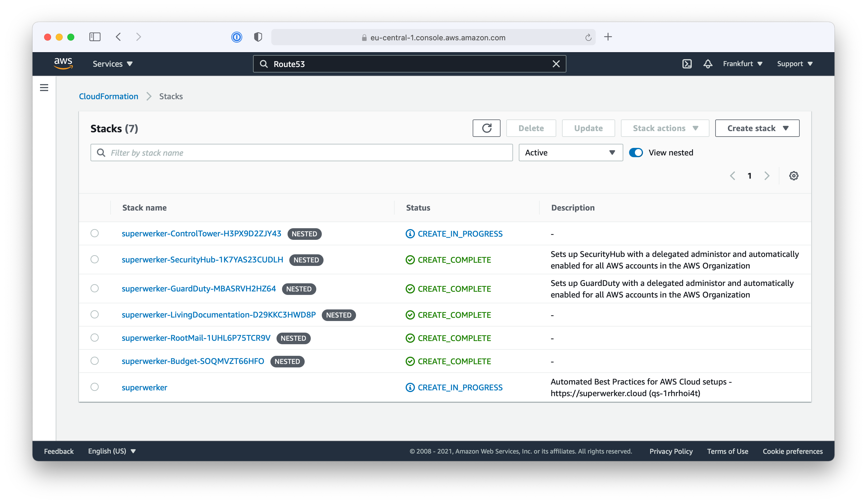Open the CloudShell terminal icon
Image resolution: width=867 pixels, height=504 pixels.
[687, 64]
